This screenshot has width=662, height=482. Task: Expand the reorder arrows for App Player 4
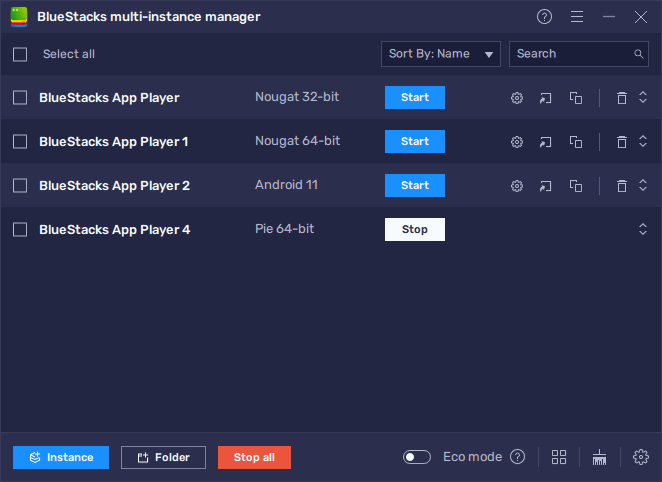(x=643, y=230)
